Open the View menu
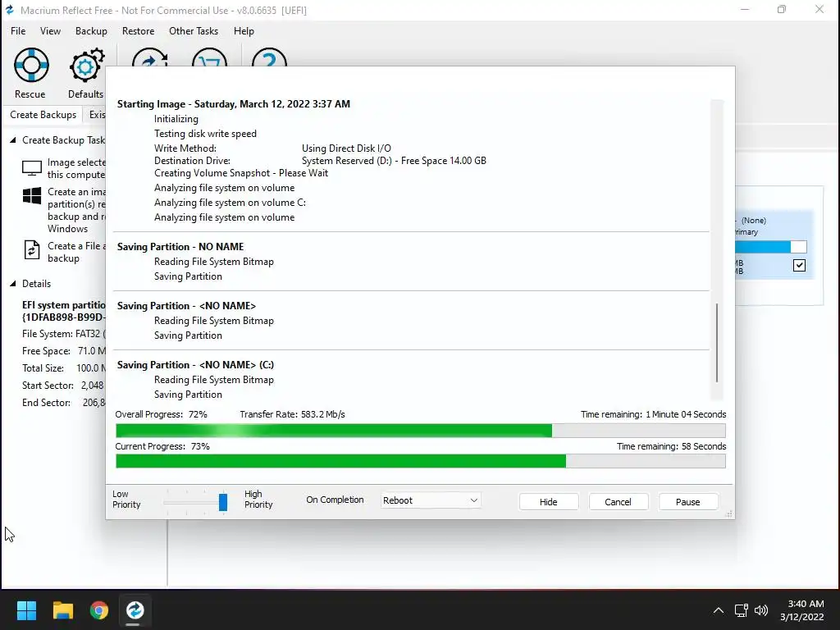Screen dimensions: 840x630 pos(50,31)
